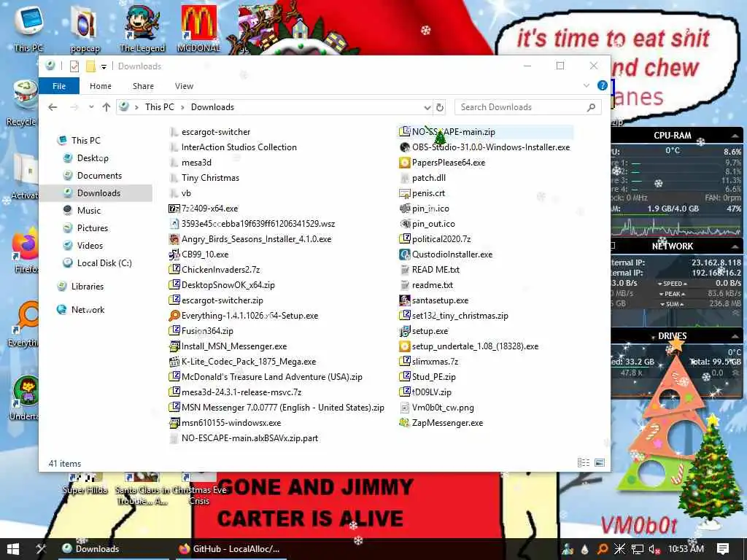Select Everything-1.4.1.1026.x64-Setup.exe file

click(x=244, y=316)
